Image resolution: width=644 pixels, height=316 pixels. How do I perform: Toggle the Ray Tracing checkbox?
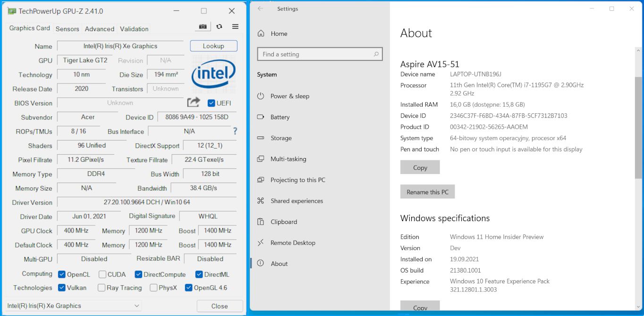coord(102,287)
